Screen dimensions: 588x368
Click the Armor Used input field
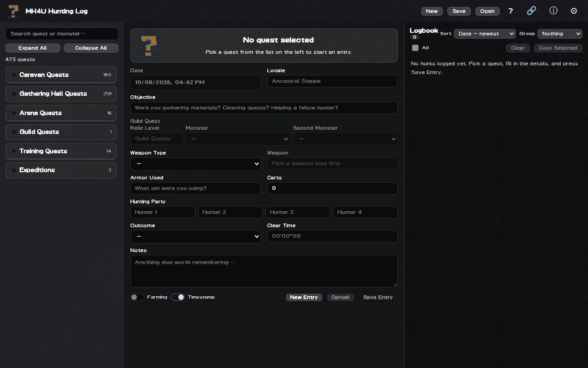(196, 188)
